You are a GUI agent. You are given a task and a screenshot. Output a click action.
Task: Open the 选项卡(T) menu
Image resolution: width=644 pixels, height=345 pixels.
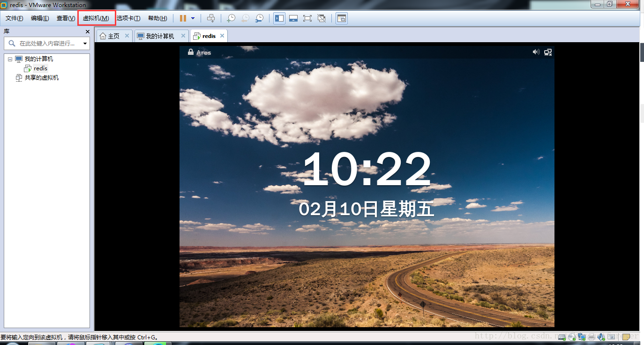tap(128, 18)
